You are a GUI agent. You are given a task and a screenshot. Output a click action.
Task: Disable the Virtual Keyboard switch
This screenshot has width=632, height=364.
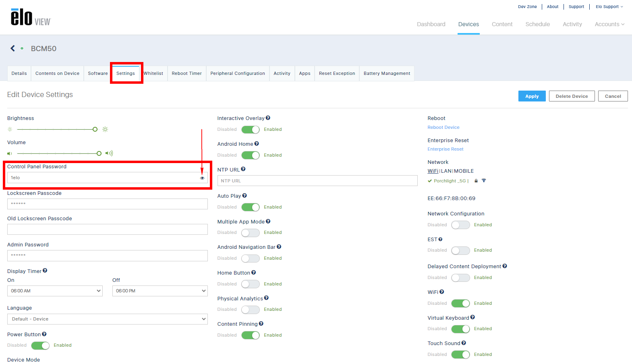(x=460, y=329)
